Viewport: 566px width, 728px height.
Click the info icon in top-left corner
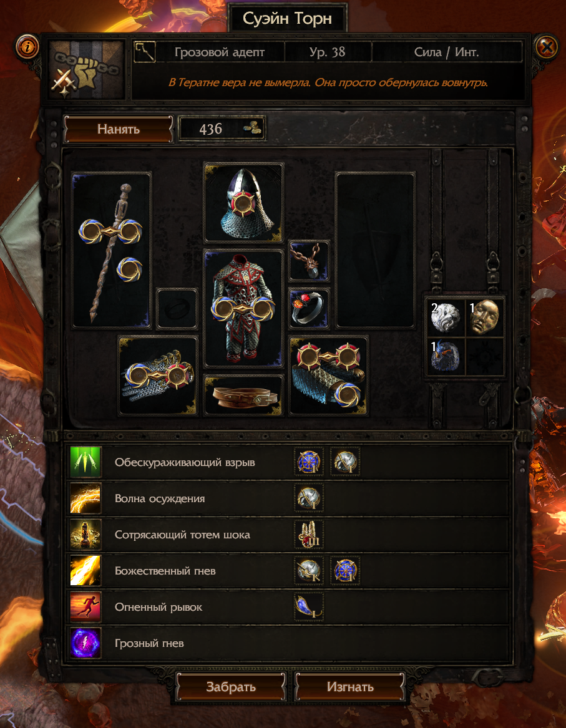[27, 46]
